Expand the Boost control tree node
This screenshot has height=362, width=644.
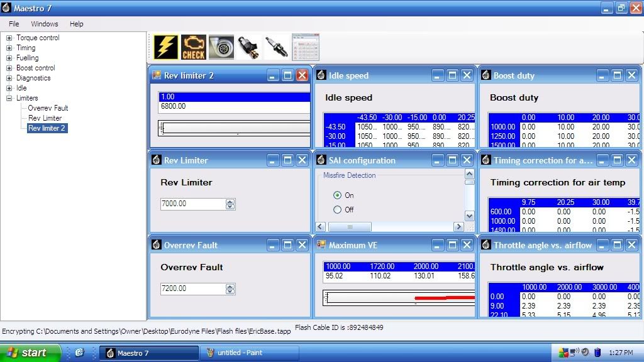click(9, 68)
